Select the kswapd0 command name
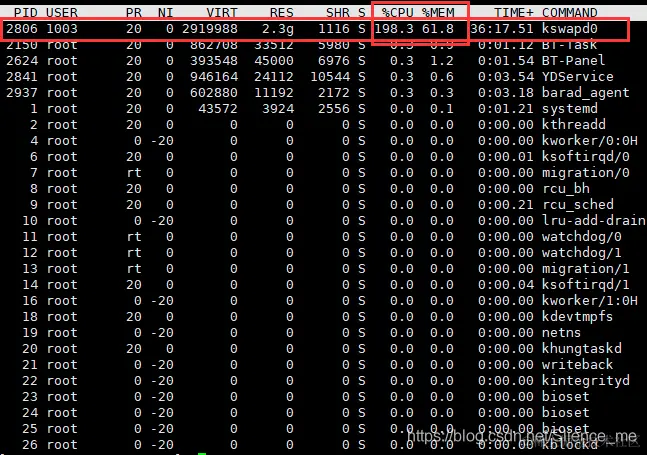The image size is (647, 455). 569,28
